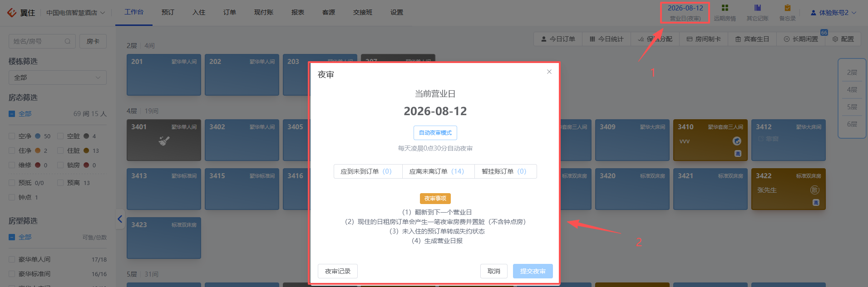Check the 住净 filter
This screenshot has height=287, width=868.
tap(12, 151)
